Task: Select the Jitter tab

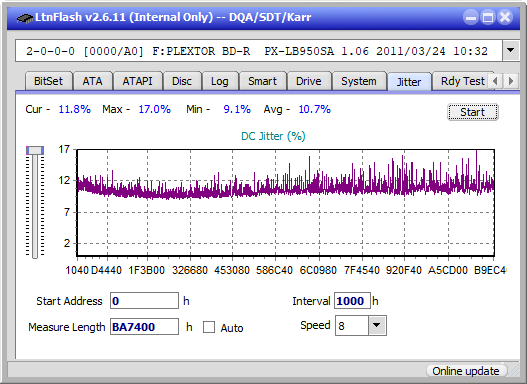Action: [x=409, y=82]
